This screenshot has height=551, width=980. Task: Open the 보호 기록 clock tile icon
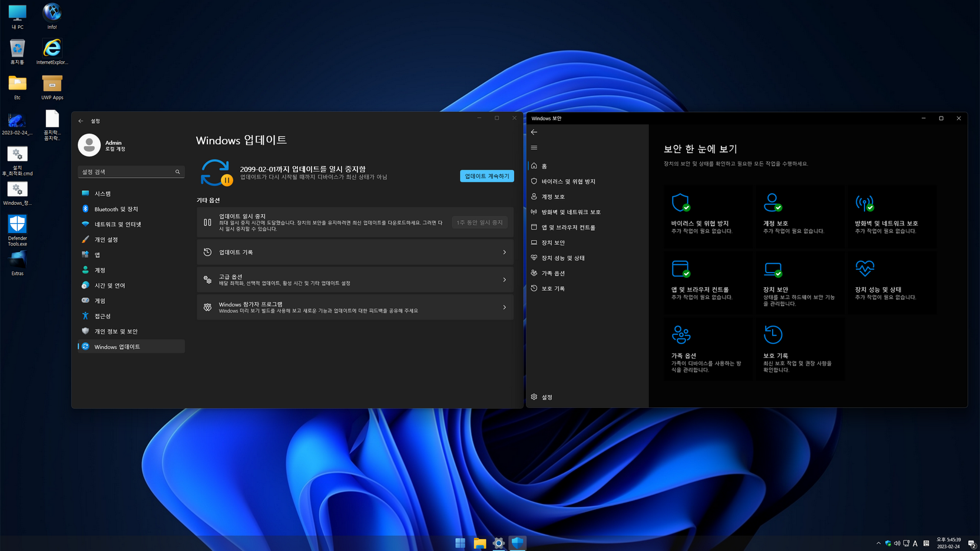pyautogui.click(x=773, y=334)
